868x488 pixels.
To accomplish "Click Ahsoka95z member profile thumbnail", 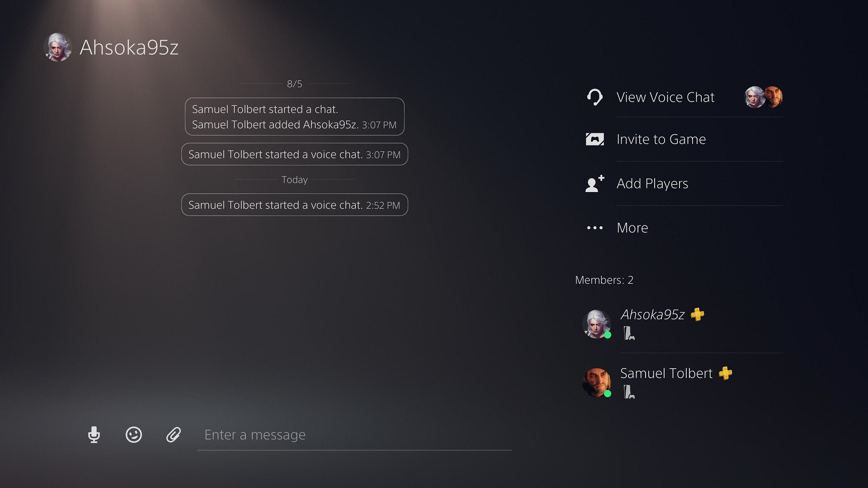I will 596,322.
